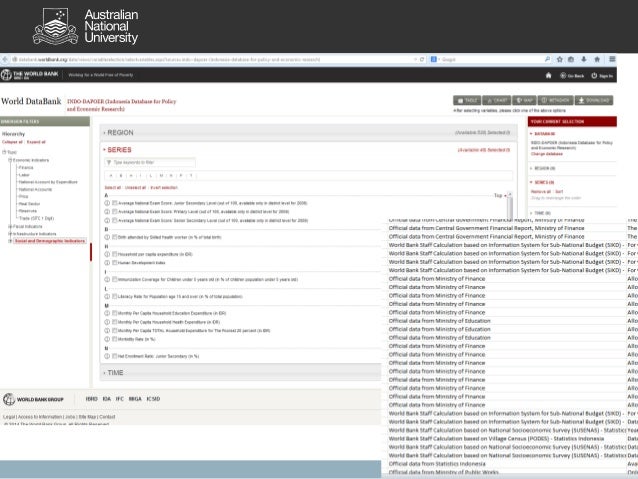638x479 pixels.
Task: Expand the Infrastructure Indicators tree node
Action: [x=10, y=234]
